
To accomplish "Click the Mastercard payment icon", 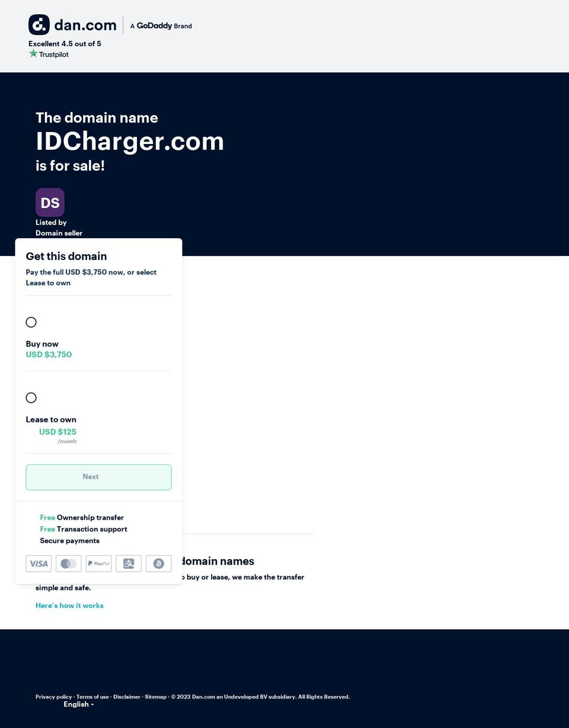I will pos(69,563).
